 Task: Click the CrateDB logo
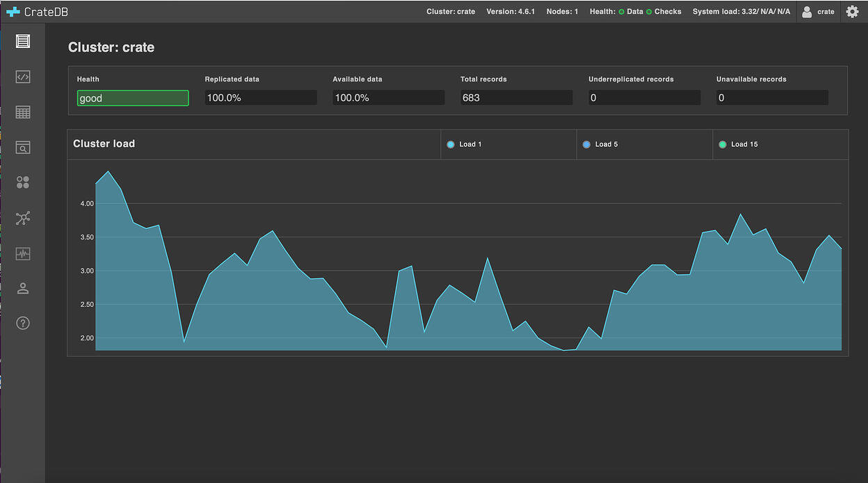click(x=37, y=12)
